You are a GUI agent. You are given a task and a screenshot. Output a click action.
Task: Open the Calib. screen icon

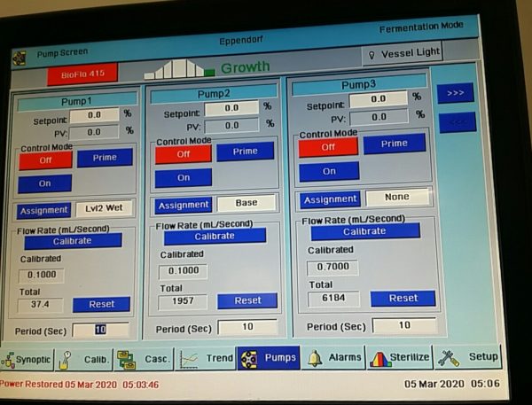coord(84,361)
